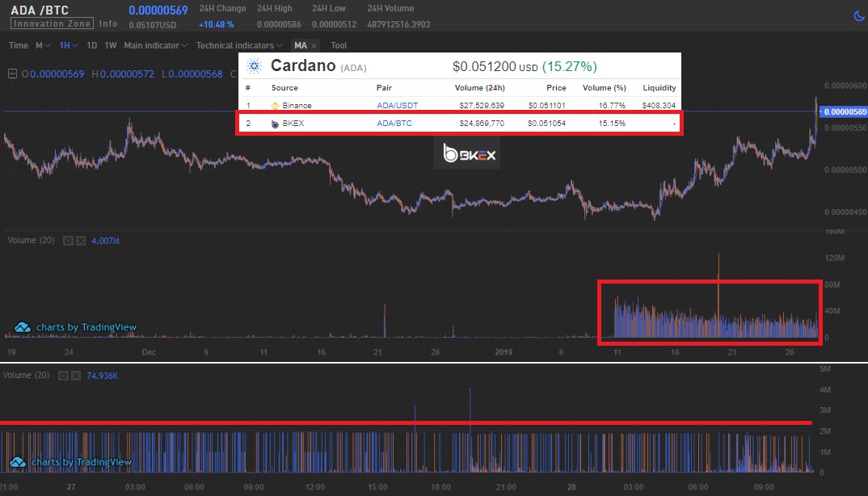
Task: Click the $408,304 liquidity value
Action: [x=659, y=105]
